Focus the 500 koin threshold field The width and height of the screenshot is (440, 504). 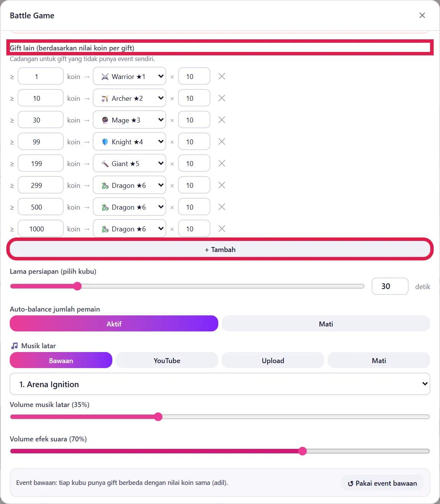tap(40, 207)
